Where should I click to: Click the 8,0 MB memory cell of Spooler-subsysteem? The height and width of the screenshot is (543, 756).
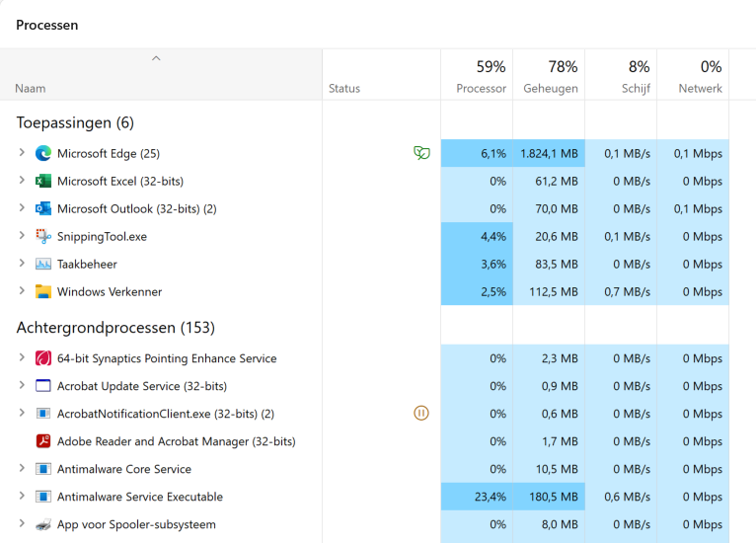(549, 524)
